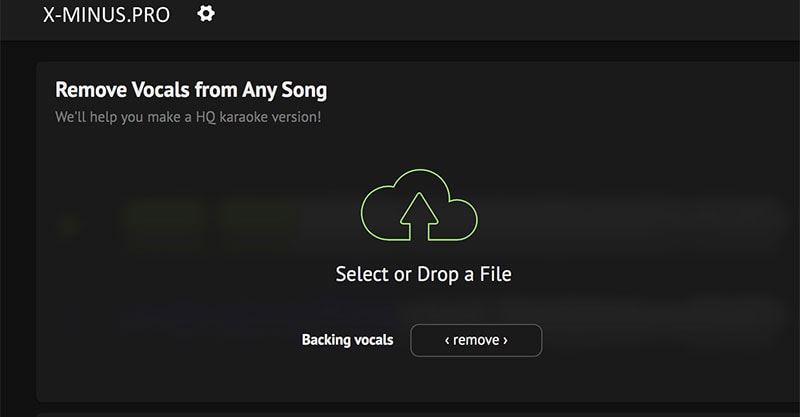Click the word 'File' in upload prompt
800x417 pixels.
click(x=495, y=274)
